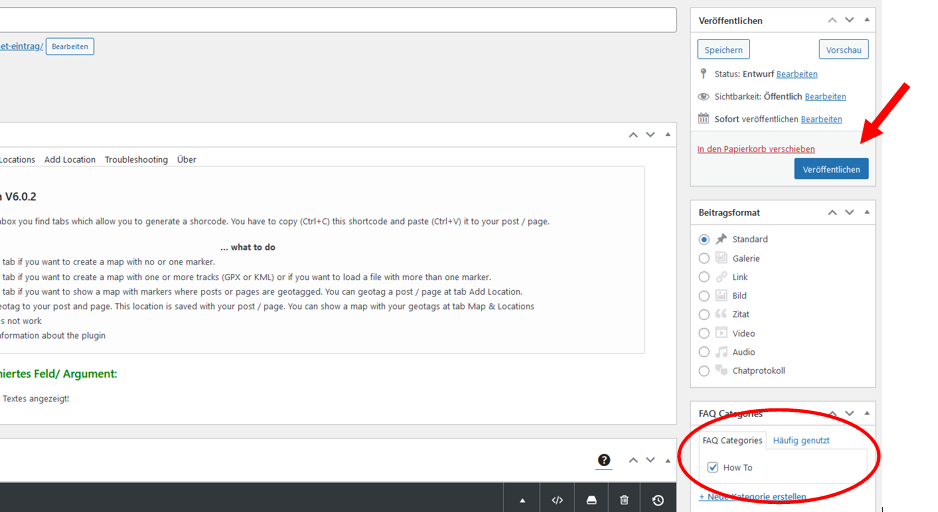938x512 pixels.
Task: Move down the metabox beside the help icon
Action: pyautogui.click(x=650, y=460)
